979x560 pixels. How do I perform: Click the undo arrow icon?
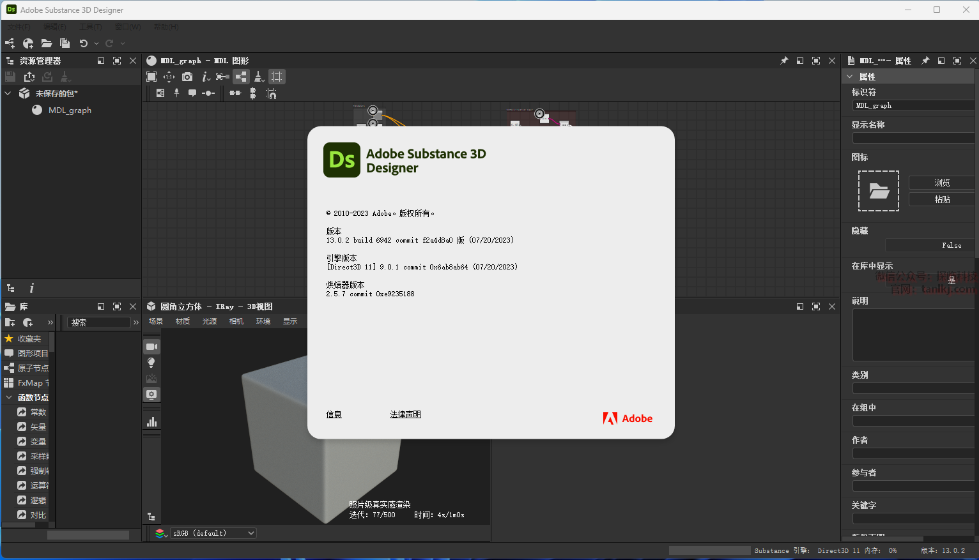click(x=83, y=43)
